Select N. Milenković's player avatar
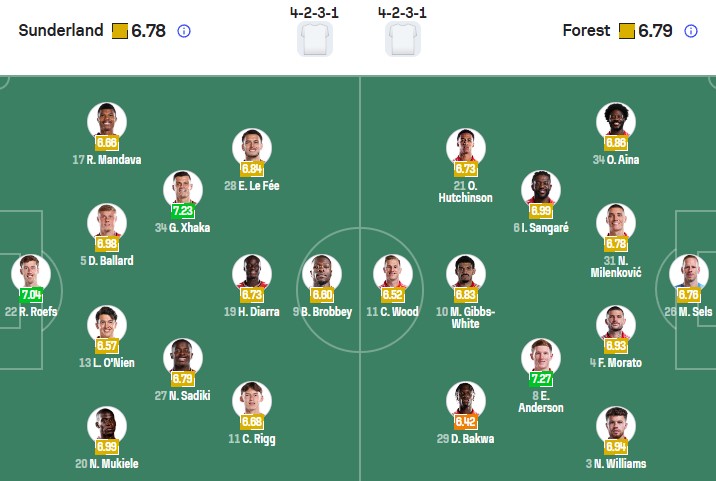716x481 pixels. pos(616,222)
